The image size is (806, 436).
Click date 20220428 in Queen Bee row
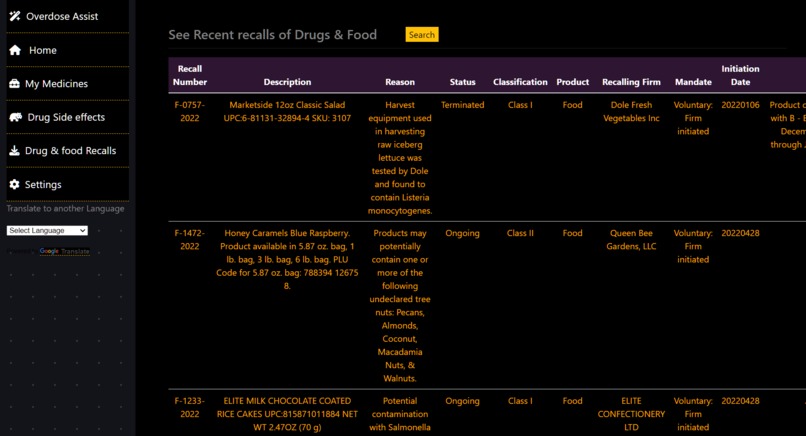740,233
